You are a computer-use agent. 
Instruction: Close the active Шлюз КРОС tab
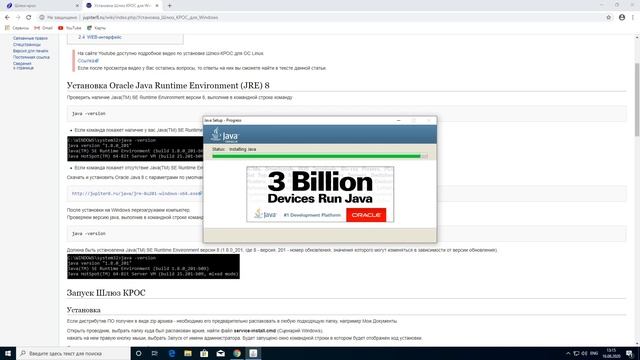(x=157, y=6)
